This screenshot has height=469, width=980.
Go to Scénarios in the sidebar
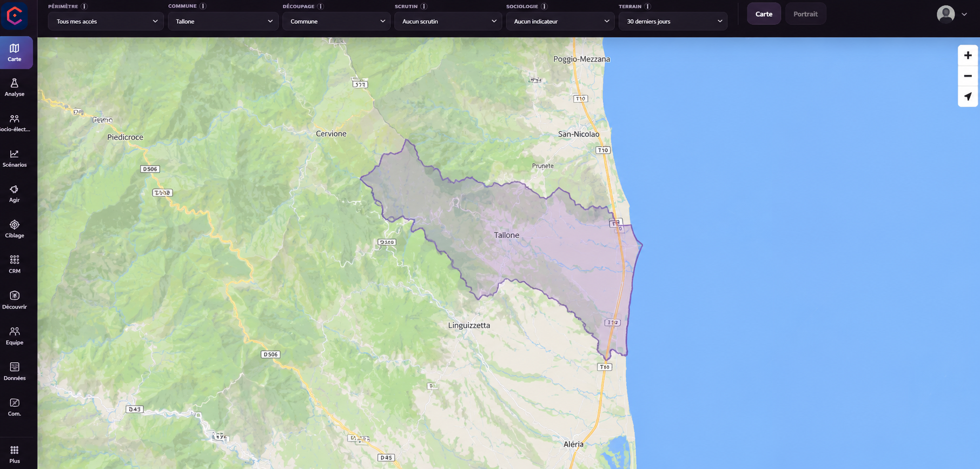(15, 159)
